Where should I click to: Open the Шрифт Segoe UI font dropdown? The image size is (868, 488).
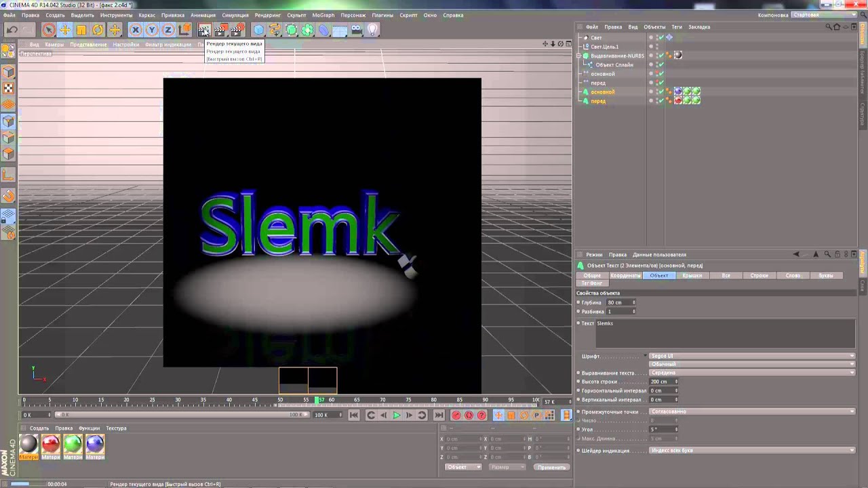[x=752, y=356]
